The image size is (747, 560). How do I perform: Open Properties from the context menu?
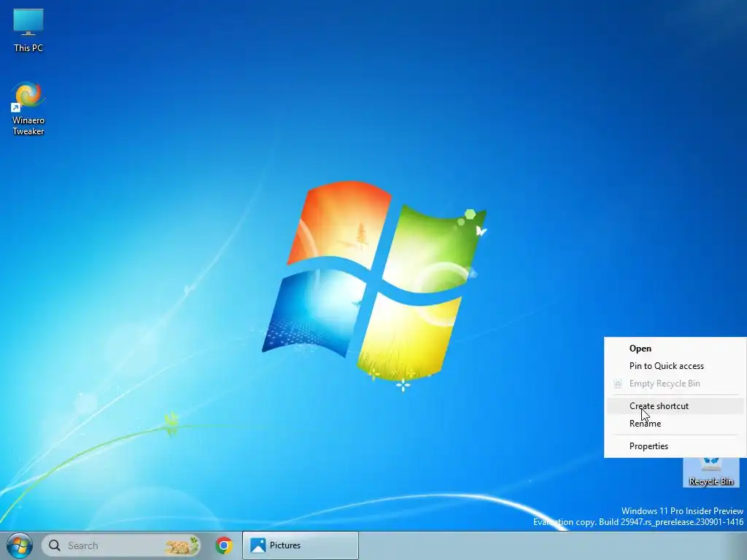click(675, 446)
